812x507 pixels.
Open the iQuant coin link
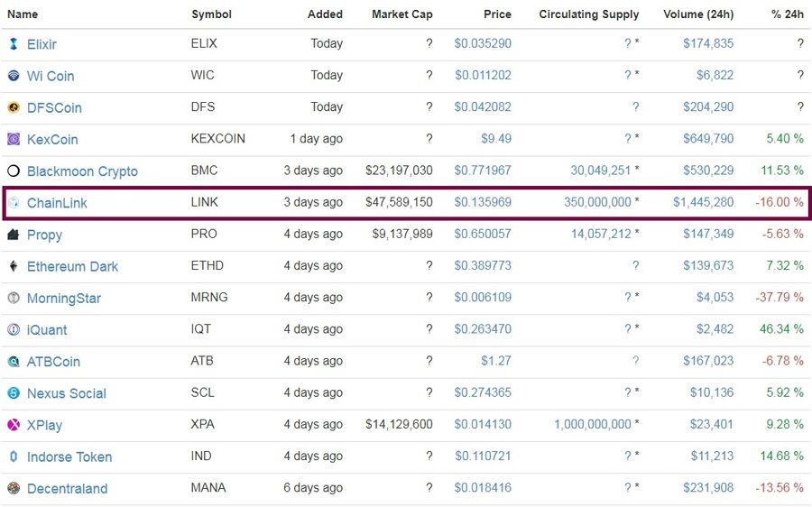(x=47, y=329)
